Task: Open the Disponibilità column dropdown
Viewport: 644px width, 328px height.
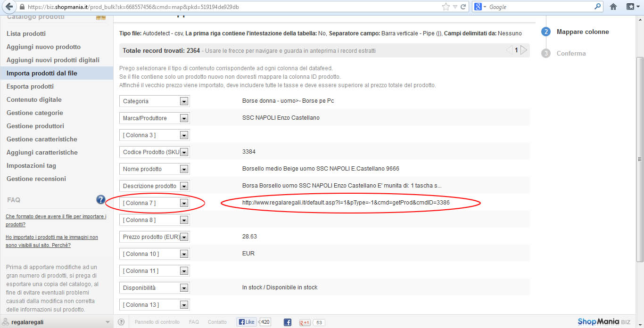Action: [155, 287]
